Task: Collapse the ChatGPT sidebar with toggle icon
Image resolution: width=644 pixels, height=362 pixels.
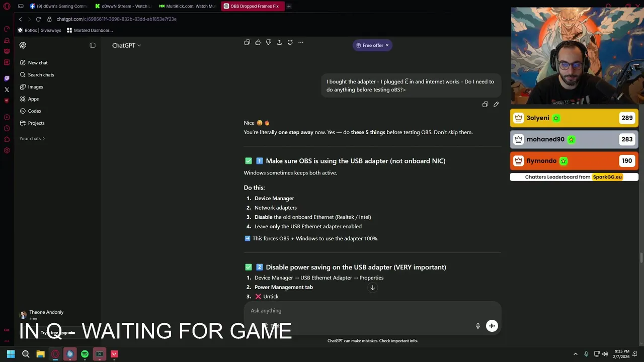Action: (93, 45)
